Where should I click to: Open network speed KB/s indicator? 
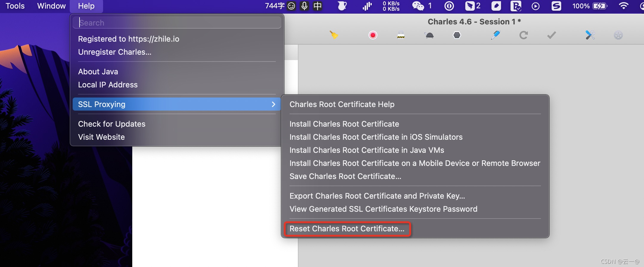pyautogui.click(x=391, y=6)
